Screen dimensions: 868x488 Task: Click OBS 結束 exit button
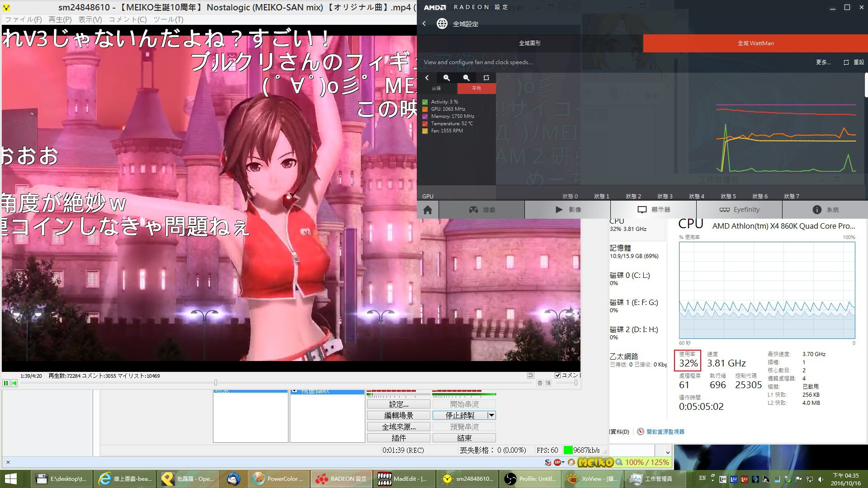click(x=464, y=438)
